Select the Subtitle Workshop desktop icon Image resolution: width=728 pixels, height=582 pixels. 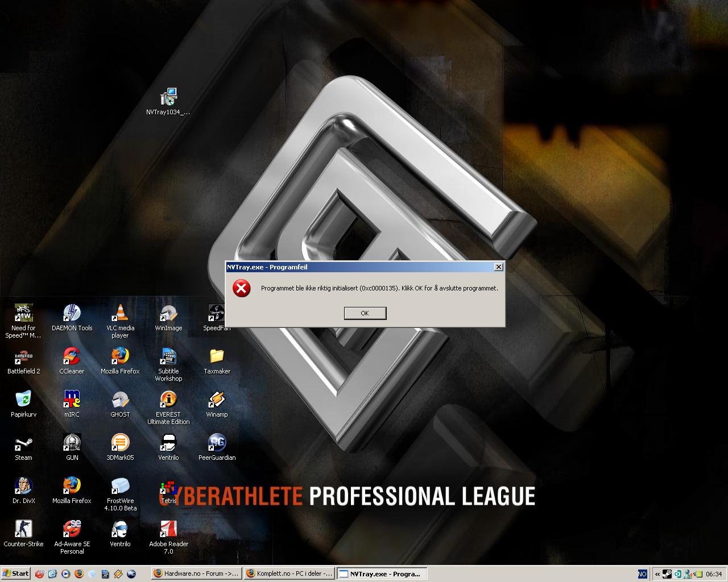click(168, 364)
